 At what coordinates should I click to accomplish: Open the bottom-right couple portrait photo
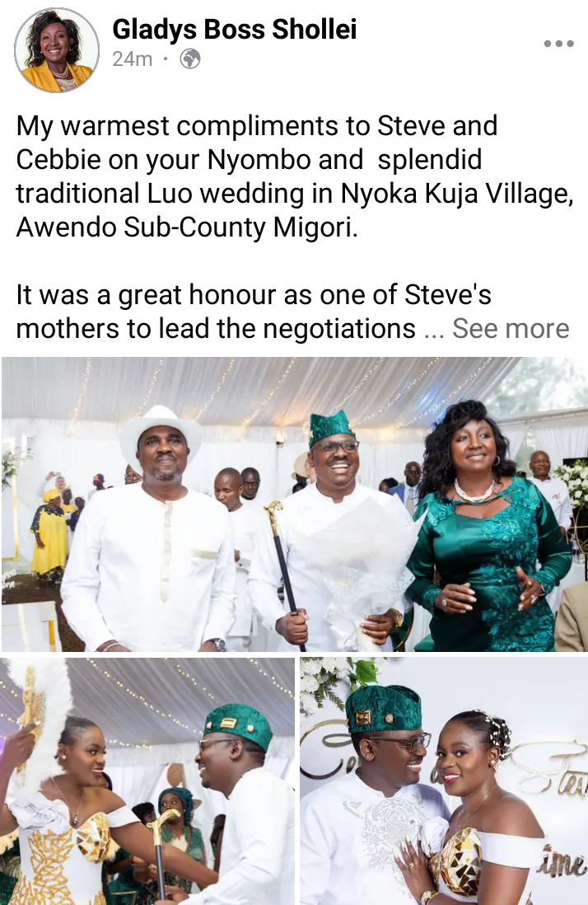(x=444, y=781)
